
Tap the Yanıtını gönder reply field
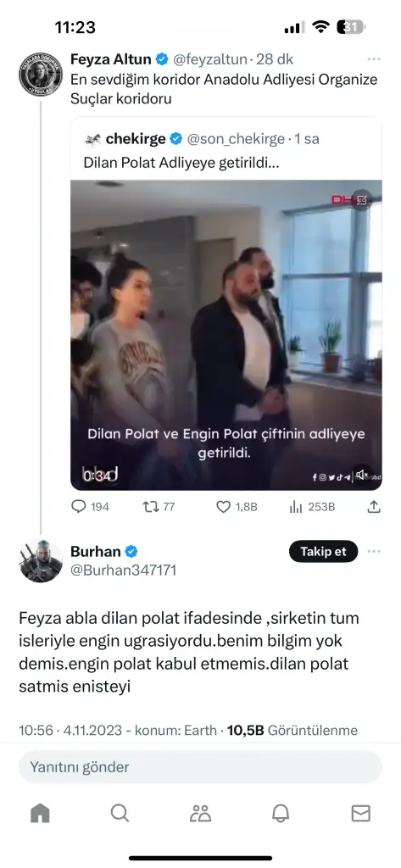[x=200, y=766]
